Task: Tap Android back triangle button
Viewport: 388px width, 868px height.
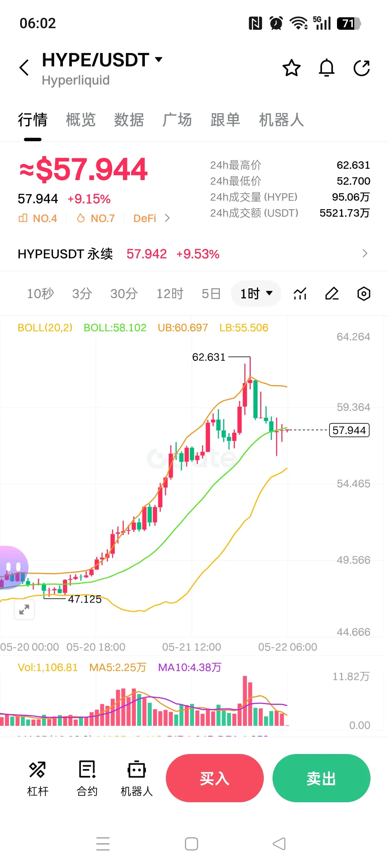Action: pyautogui.click(x=279, y=844)
